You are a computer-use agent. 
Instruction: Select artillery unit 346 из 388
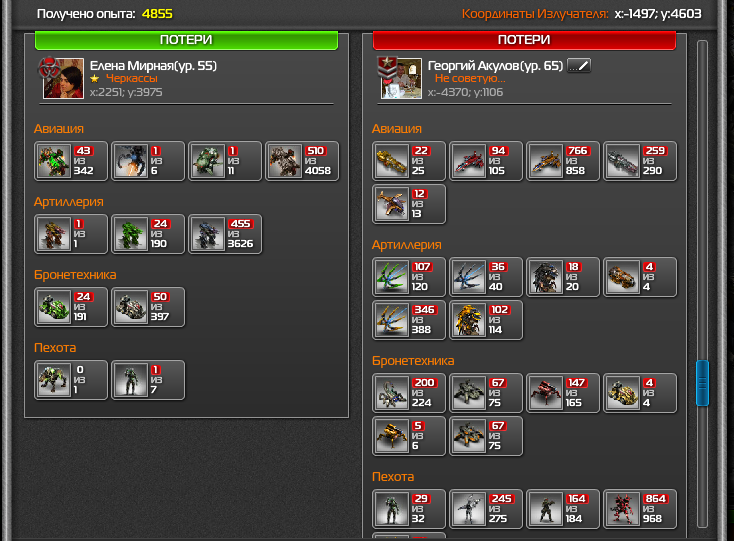coord(409,320)
